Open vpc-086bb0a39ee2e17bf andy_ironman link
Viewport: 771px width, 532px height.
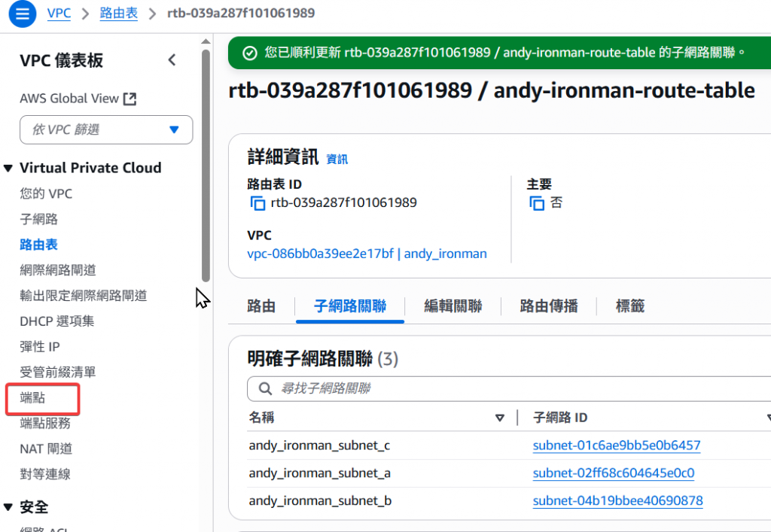pos(367,254)
